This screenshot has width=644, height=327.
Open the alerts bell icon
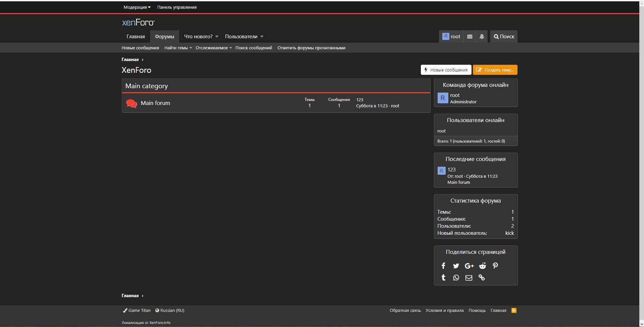[x=482, y=37]
